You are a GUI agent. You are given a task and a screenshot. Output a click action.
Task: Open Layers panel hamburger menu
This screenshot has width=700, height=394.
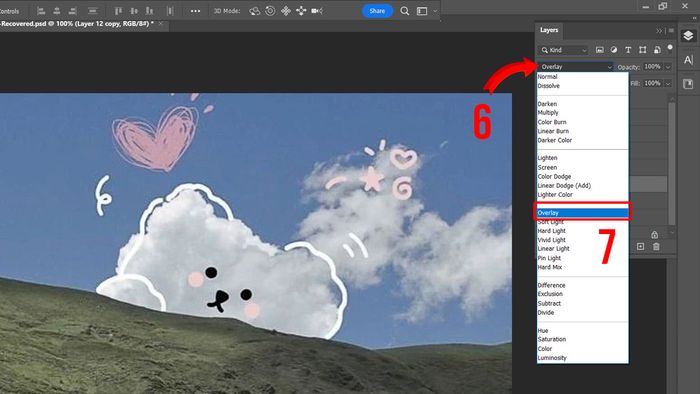pyautogui.click(x=671, y=31)
